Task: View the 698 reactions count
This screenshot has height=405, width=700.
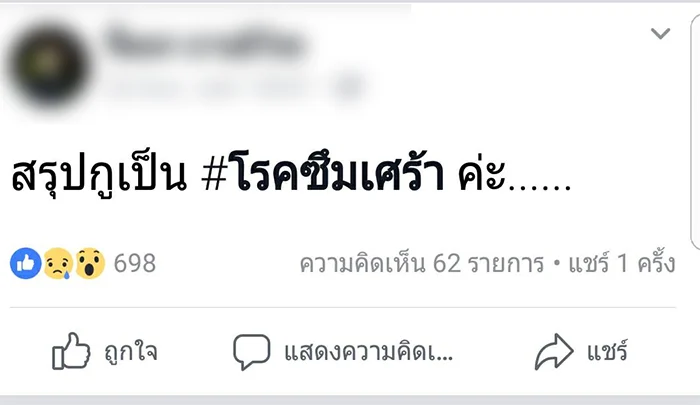Action: coord(135,263)
